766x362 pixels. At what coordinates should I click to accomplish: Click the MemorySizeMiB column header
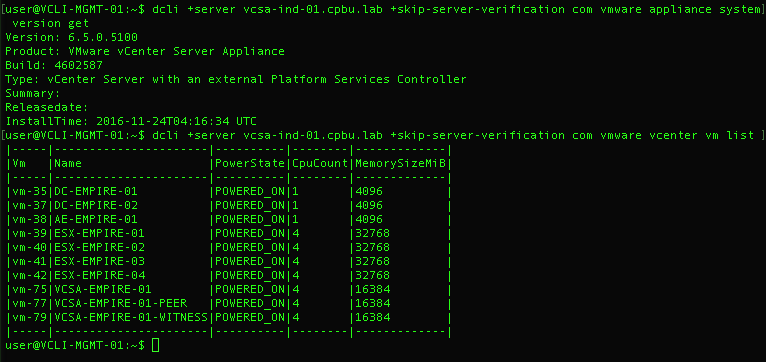(401, 163)
